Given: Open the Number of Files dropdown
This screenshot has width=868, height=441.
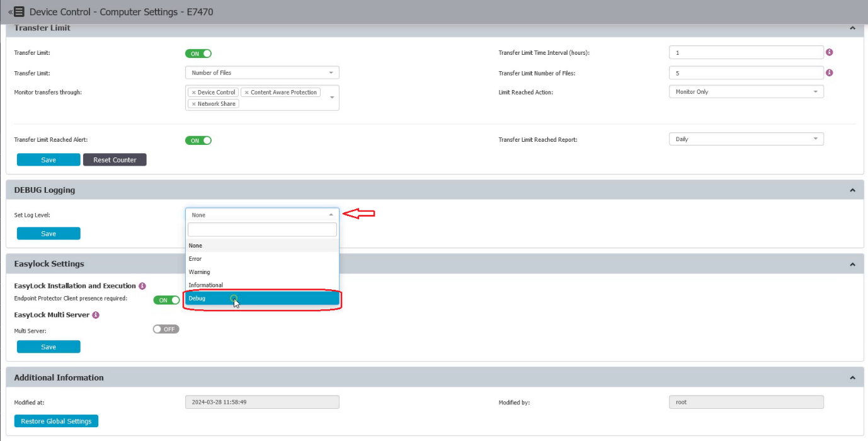Looking at the screenshot, I should tap(262, 72).
